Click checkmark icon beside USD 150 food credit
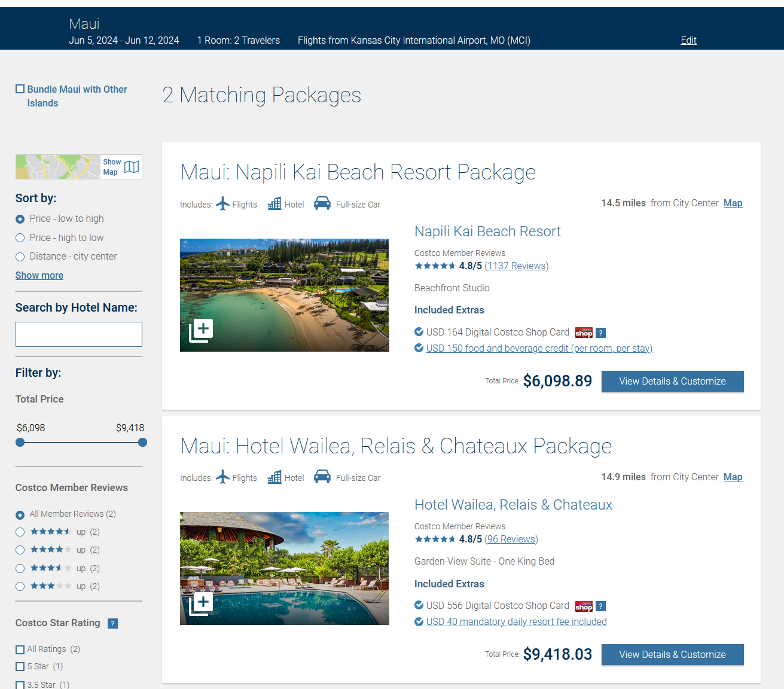784x689 pixels. 419,348
